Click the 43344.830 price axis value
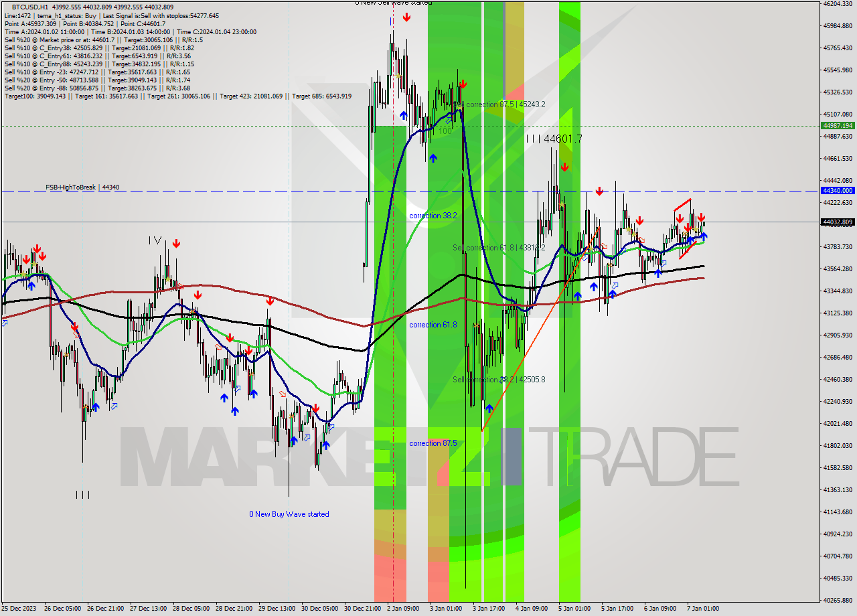Screen dimensions: 857x616 click(837, 291)
